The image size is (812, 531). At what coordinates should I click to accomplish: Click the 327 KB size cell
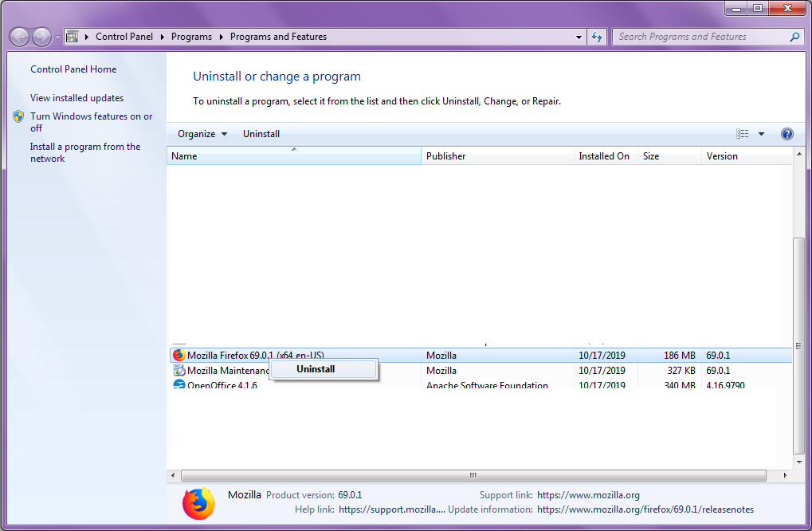[x=681, y=371]
